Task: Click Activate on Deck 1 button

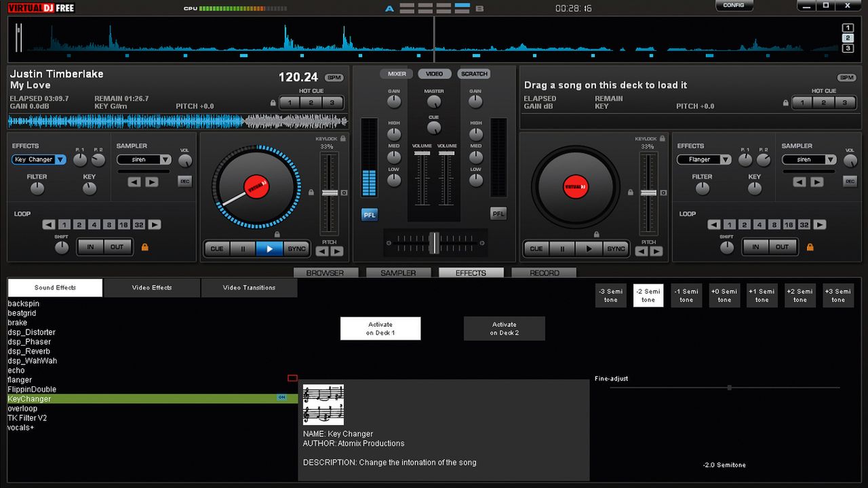Action: click(380, 329)
